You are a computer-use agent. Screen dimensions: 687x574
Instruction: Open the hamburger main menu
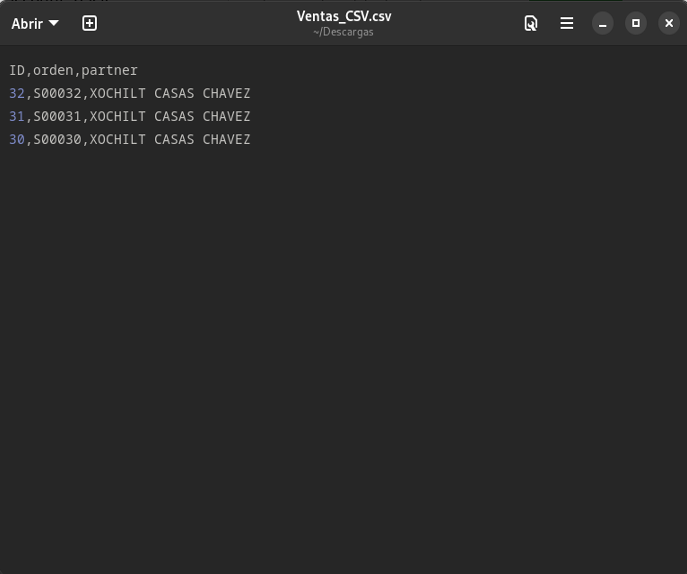pos(567,23)
